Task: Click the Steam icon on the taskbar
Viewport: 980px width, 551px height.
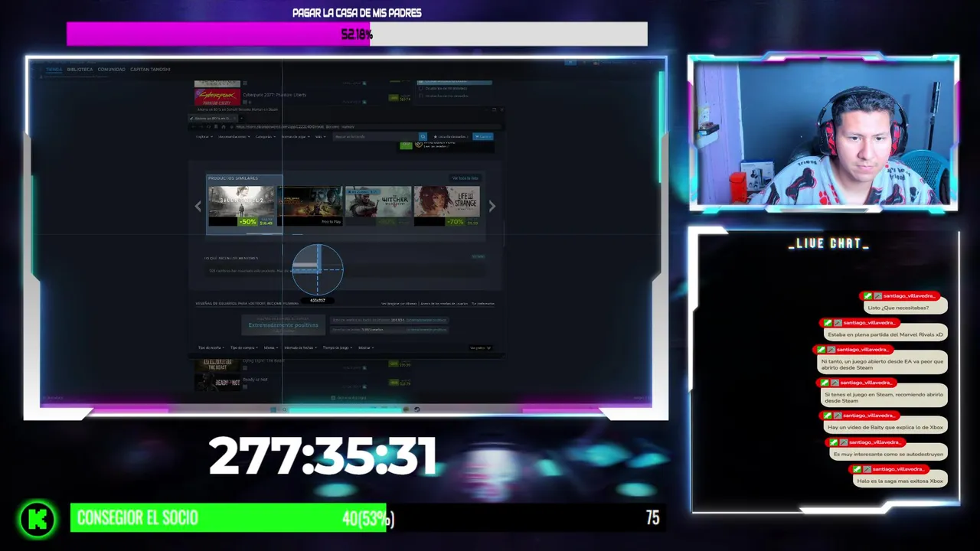Action: (x=417, y=409)
